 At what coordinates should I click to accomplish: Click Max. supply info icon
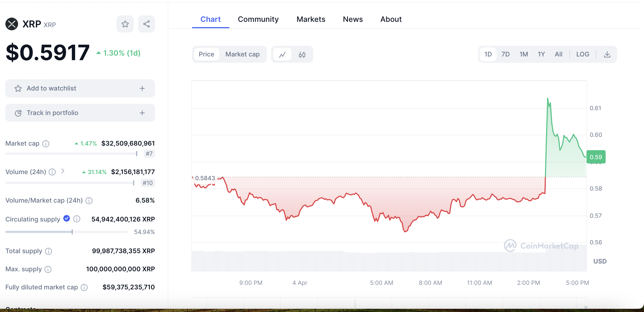tap(48, 269)
